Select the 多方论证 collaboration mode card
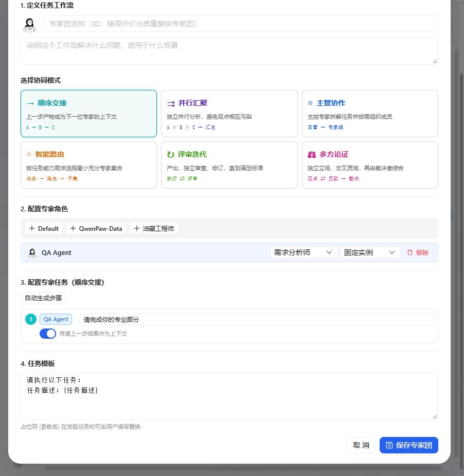The width and height of the screenshot is (464, 476). (370, 165)
